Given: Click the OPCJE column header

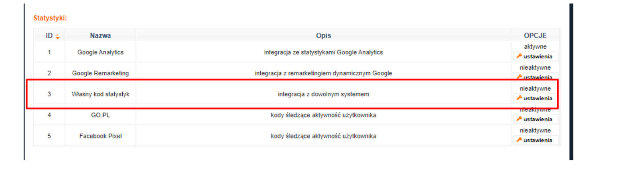Looking at the screenshot, I should click(535, 36).
